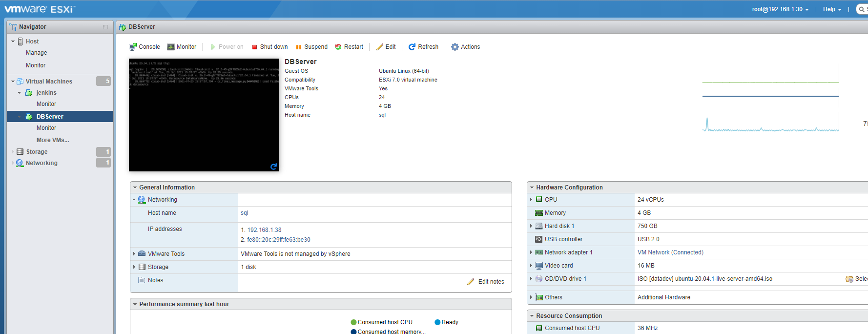Refresh the console screenshot thumbnail

pyautogui.click(x=273, y=167)
